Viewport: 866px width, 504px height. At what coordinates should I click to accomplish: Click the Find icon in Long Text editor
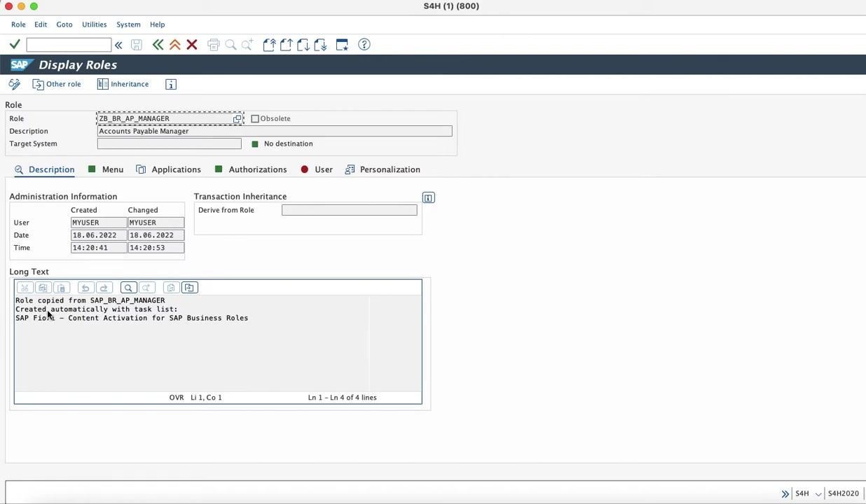[128, 288]
